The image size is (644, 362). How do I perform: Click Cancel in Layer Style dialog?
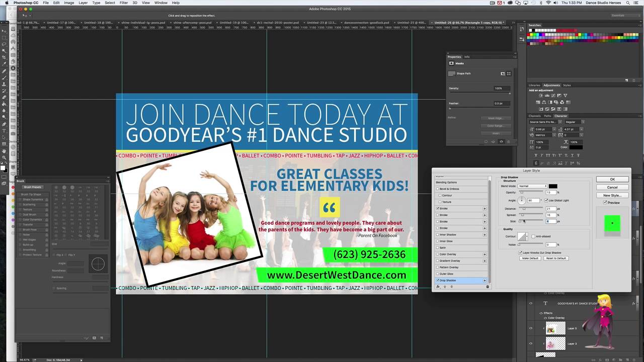coord(612,187)
